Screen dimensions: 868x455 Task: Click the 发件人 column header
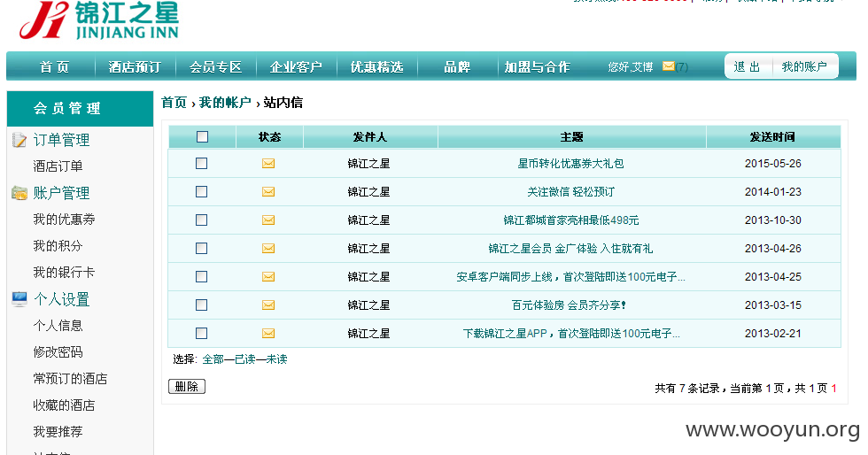click(370, 136)
